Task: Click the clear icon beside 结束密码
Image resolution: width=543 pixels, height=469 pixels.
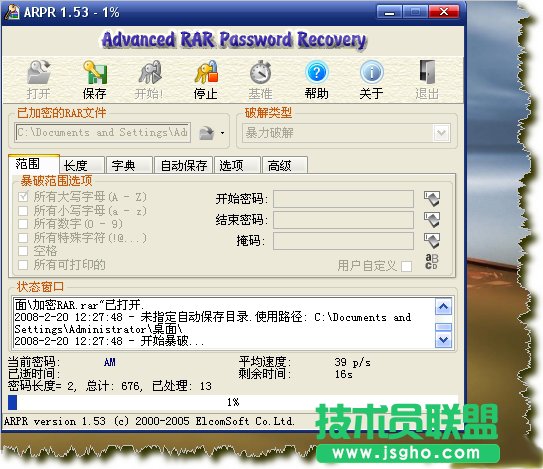Action: (x=432, y=220)
